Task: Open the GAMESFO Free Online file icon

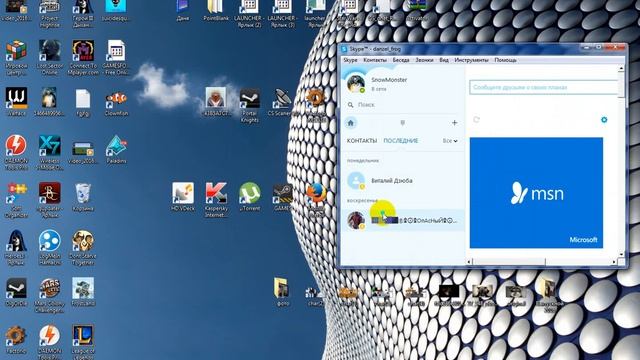Action: click(116, 58)
